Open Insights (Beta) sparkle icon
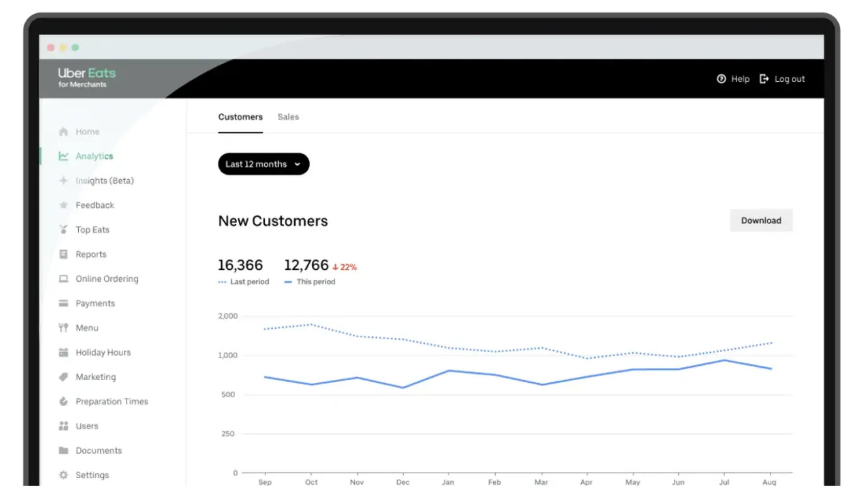The image size is (862, 504). point(63,180)
